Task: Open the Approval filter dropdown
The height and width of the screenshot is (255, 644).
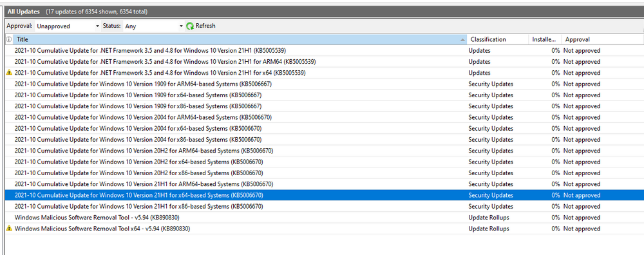Action: [68, 26]
